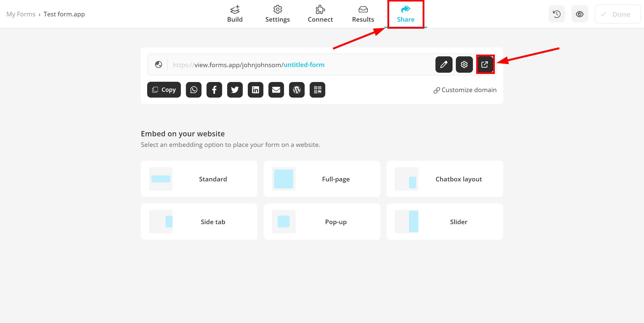Open the Build tab
Screen dimensions: 644x323
(235, 14)
